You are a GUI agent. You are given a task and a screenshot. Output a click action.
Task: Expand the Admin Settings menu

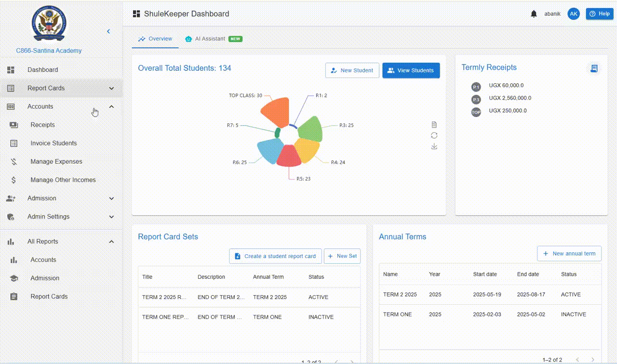[111, 216]
